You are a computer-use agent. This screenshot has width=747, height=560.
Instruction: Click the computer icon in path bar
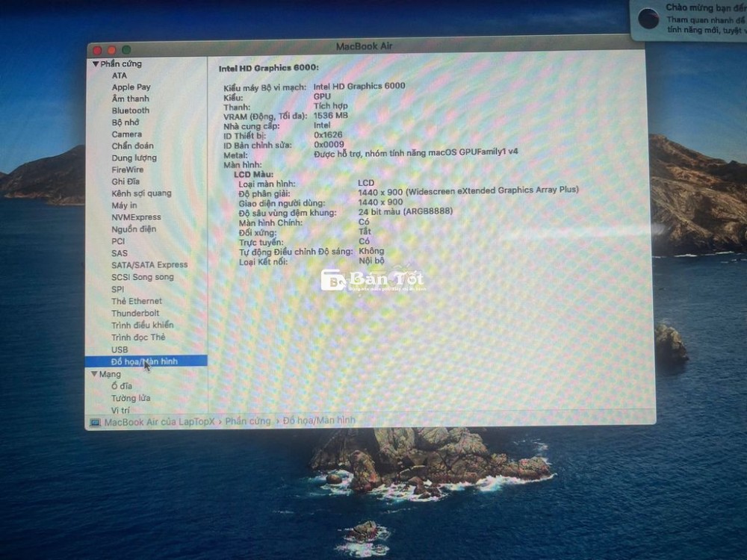tap(95, 423)
